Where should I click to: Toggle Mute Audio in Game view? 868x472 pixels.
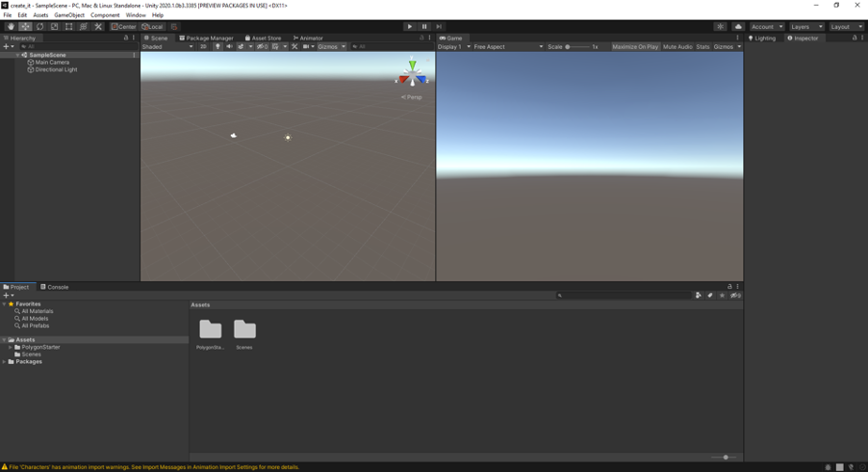tap(677, 47)
